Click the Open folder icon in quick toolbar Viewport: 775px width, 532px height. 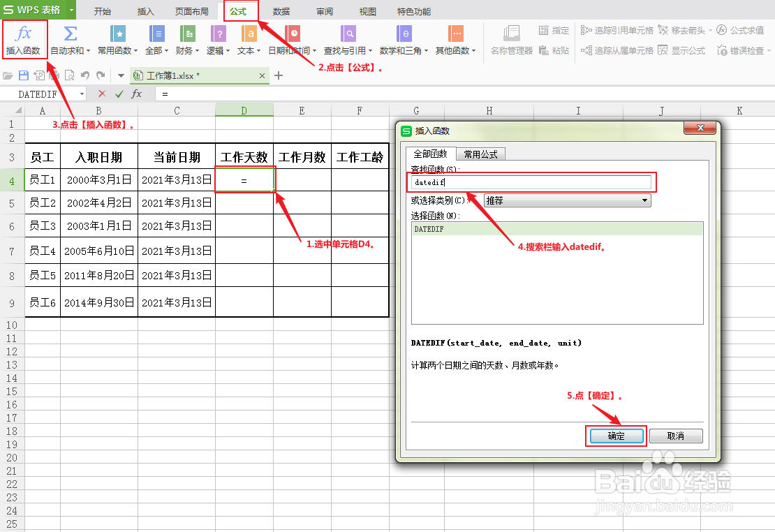[x=8, y=75]
